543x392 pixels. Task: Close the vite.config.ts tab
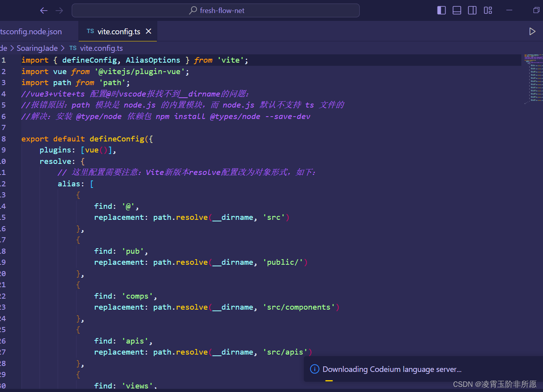pos(149,31)
